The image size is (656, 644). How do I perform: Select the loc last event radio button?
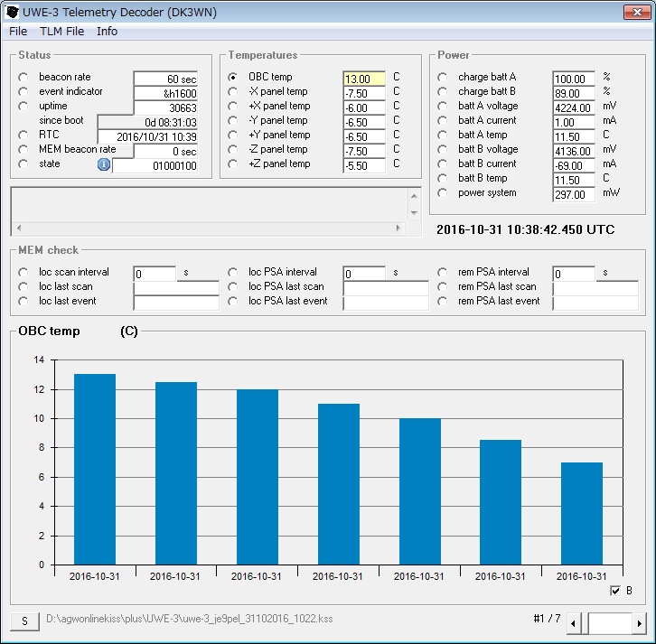(23, 302)
